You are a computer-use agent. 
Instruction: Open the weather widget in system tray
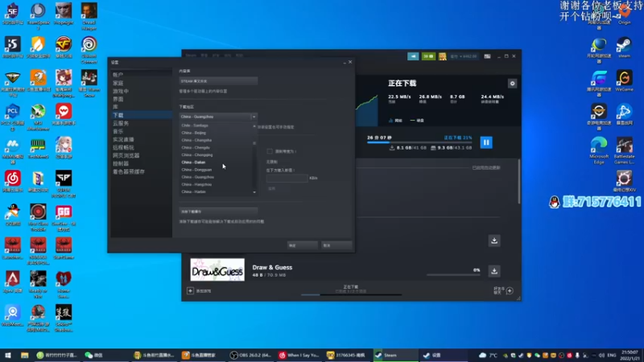488,356
